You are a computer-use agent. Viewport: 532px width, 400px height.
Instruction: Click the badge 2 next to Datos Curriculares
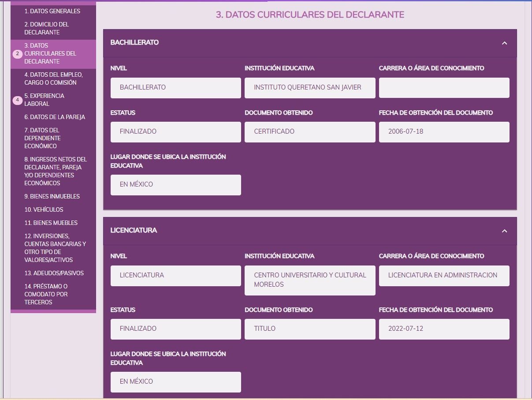[x=18, y=54]
